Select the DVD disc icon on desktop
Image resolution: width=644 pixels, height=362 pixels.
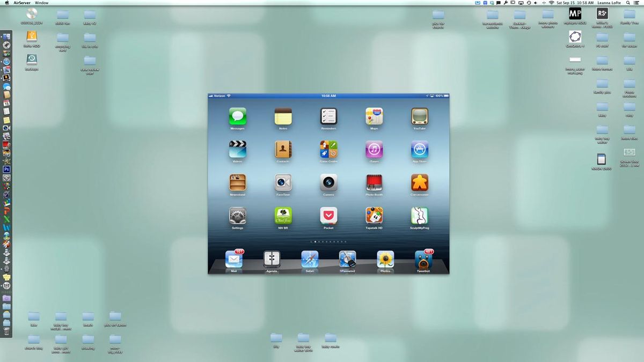point(32,13)
